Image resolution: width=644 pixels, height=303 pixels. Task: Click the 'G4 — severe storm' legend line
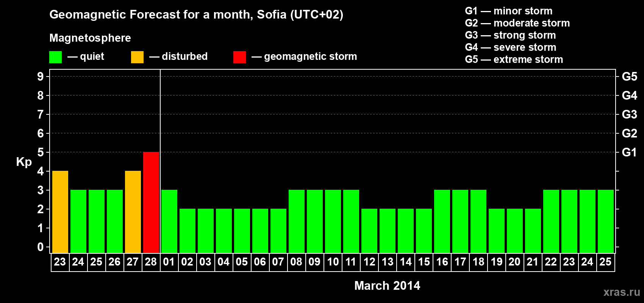click(x=510, y=47)
